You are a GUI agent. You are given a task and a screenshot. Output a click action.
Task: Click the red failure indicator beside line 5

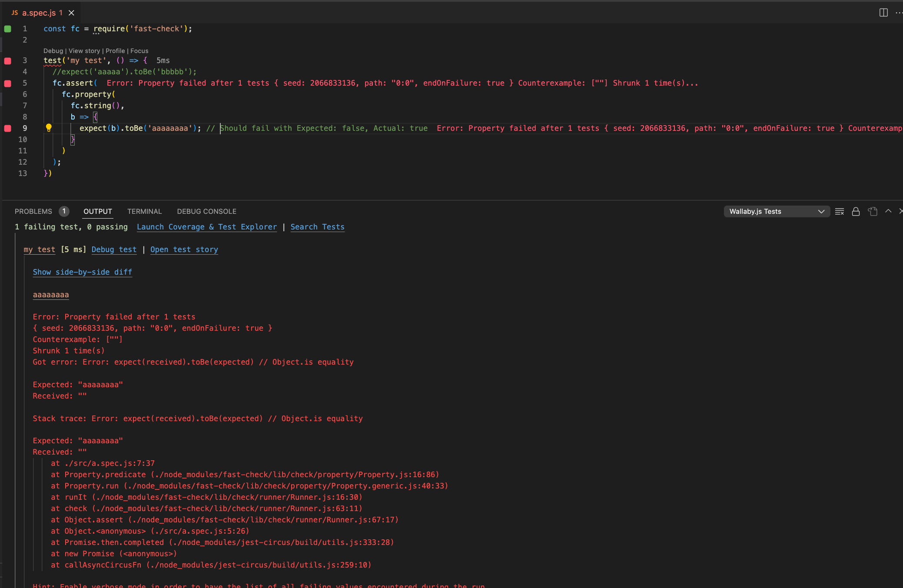(x=7, y=83)
